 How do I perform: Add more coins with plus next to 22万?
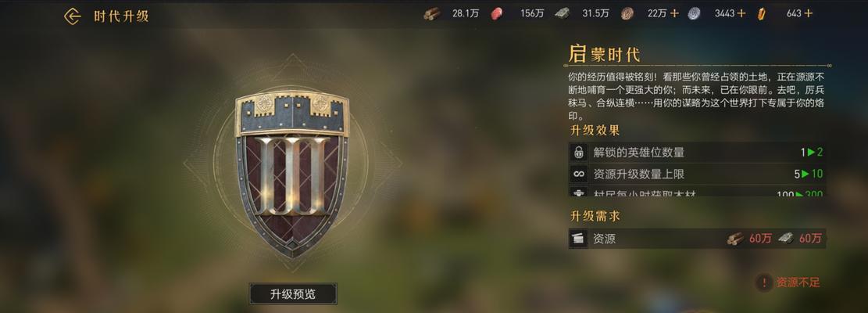674,14
